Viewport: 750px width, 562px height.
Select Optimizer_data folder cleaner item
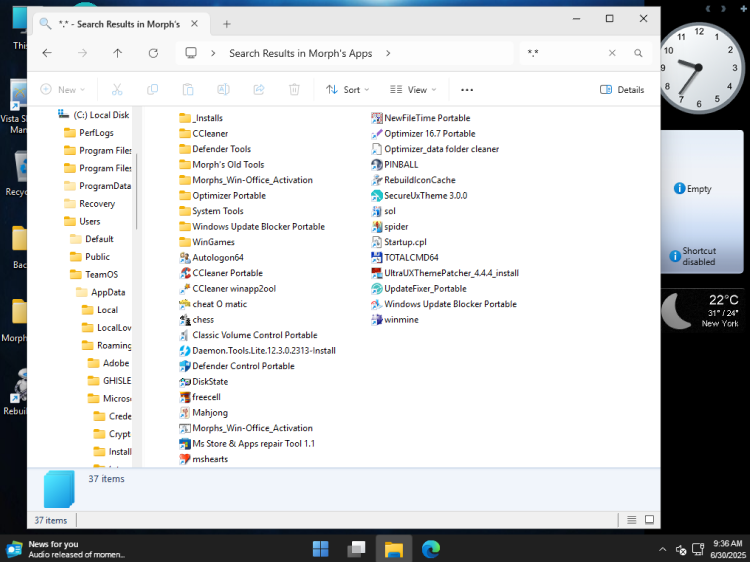click(x=435, y=149)
